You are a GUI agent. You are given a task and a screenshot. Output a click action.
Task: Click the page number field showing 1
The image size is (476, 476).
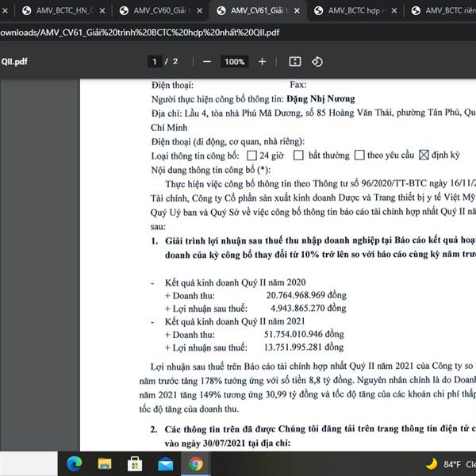click(x=155, y=62)
